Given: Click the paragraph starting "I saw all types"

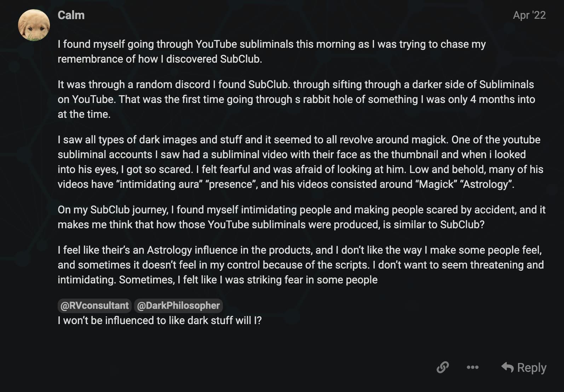Looking at the screenshot, I should [300, 162].
